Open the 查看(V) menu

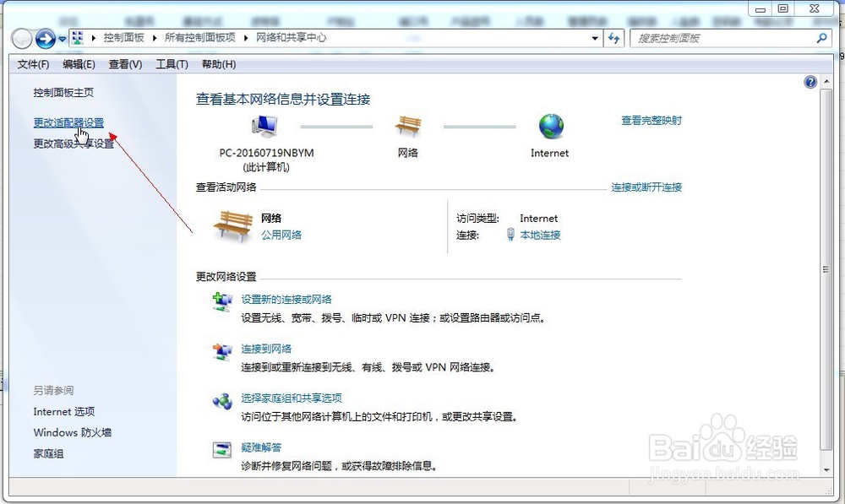coord(123,64)
